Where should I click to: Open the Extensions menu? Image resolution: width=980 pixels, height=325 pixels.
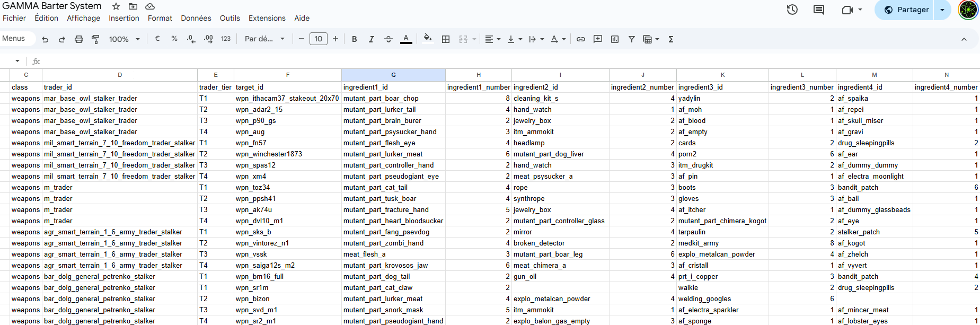click(267, 18)
